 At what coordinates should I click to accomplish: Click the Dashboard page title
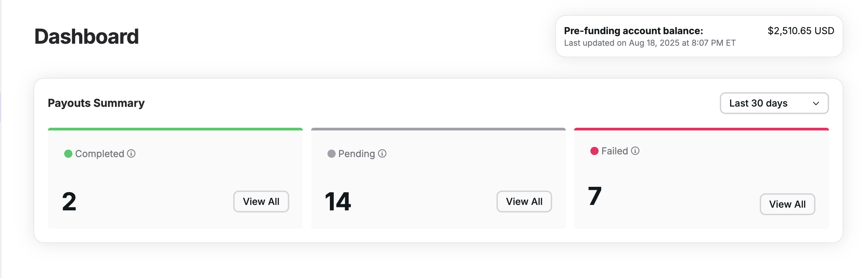coord(87,36)
